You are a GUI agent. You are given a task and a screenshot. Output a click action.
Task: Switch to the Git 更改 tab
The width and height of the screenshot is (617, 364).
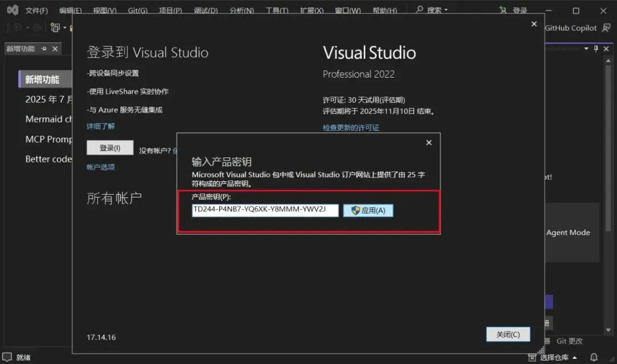(570, 341)
